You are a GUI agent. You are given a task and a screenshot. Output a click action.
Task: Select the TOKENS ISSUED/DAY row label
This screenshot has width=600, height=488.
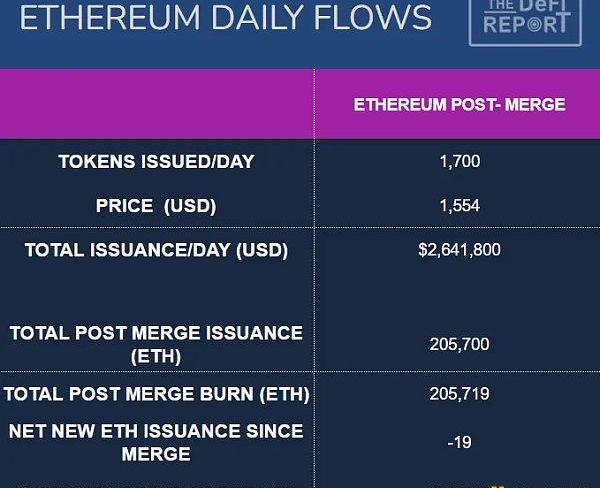pos(156,161)
